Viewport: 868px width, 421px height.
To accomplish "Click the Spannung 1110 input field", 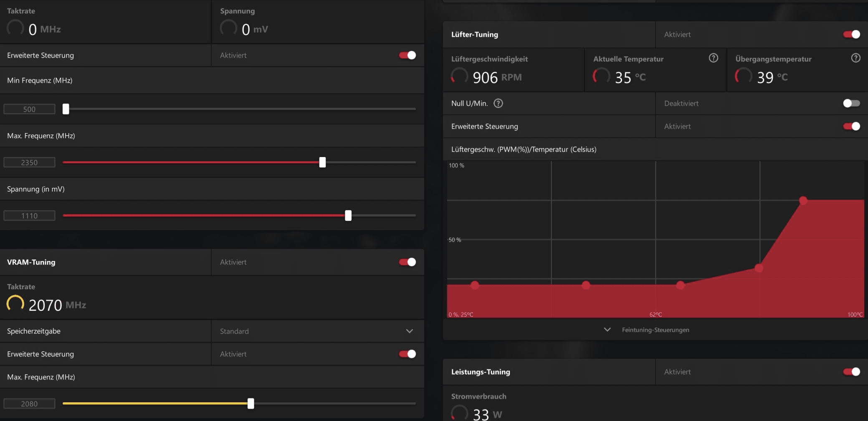I will 29,216.
